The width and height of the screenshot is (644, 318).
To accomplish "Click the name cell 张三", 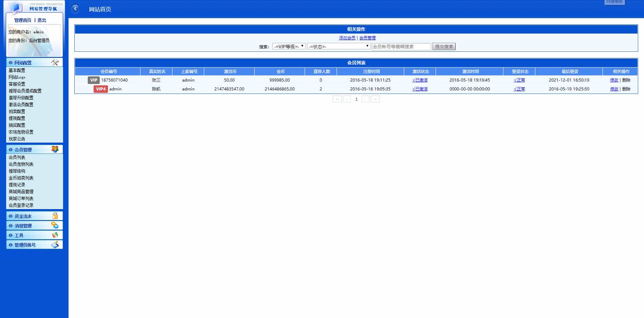I will (156, 80).
